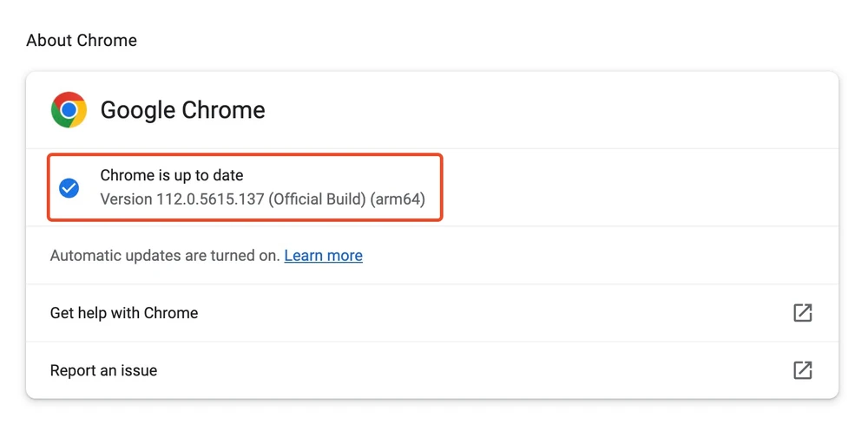Click the "(Official Build)" text
Viewport: 868px width, 424px height.
point(317,199)
